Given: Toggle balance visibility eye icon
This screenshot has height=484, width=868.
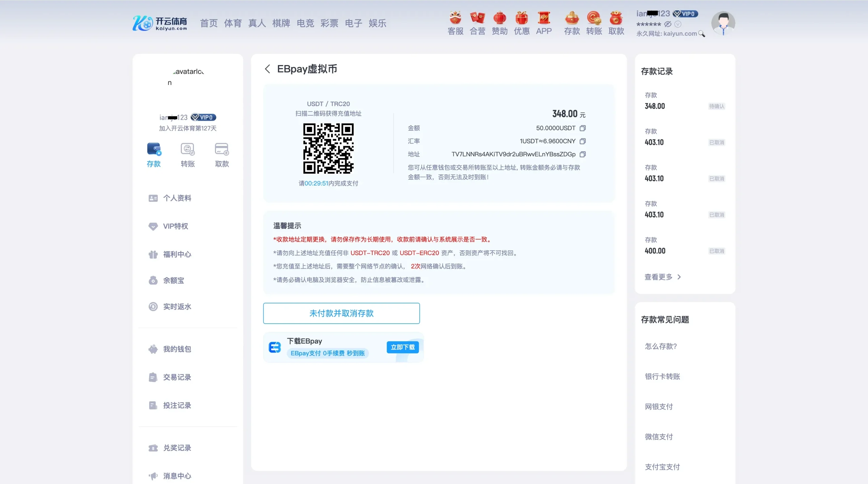Looking at the screenshot, I should point(668,24).
